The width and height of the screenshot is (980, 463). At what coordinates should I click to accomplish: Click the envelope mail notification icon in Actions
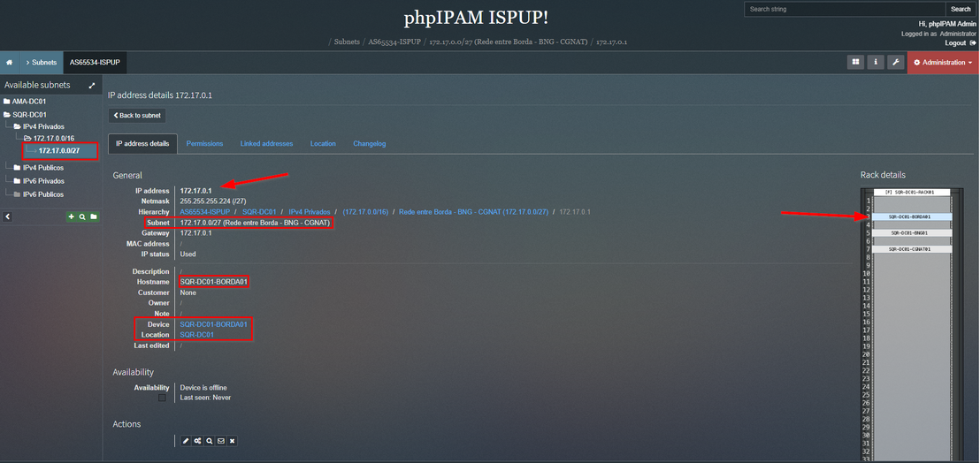pyautogui.click(x=220, y=441)
